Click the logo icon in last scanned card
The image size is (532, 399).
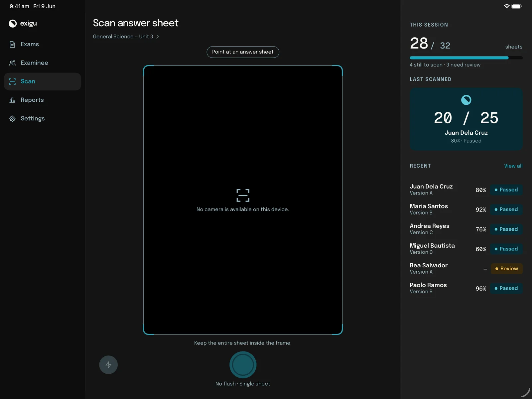tap(466, 100)
